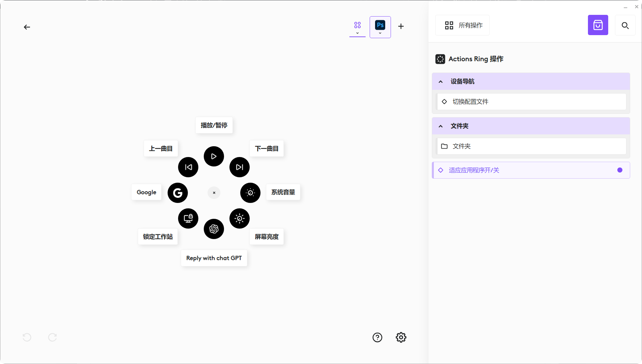Select the play/pause ring button

(x=214, y=156)
